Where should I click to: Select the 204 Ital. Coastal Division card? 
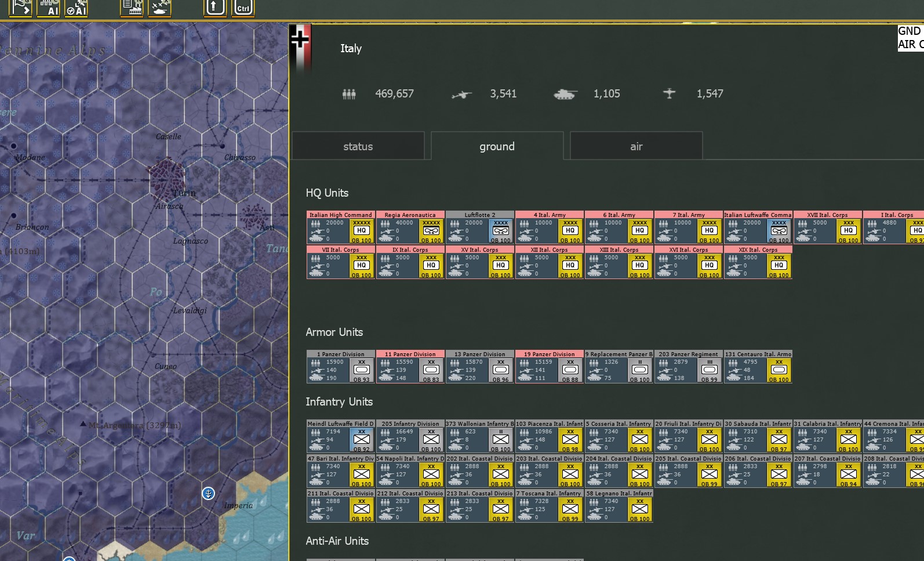point(619,471)
